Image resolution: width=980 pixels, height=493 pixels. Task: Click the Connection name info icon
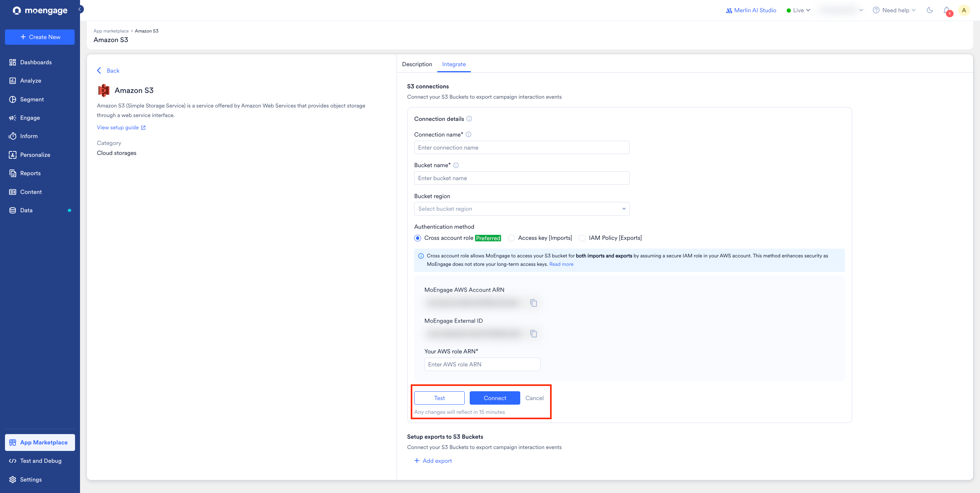(x=469, y=135)
